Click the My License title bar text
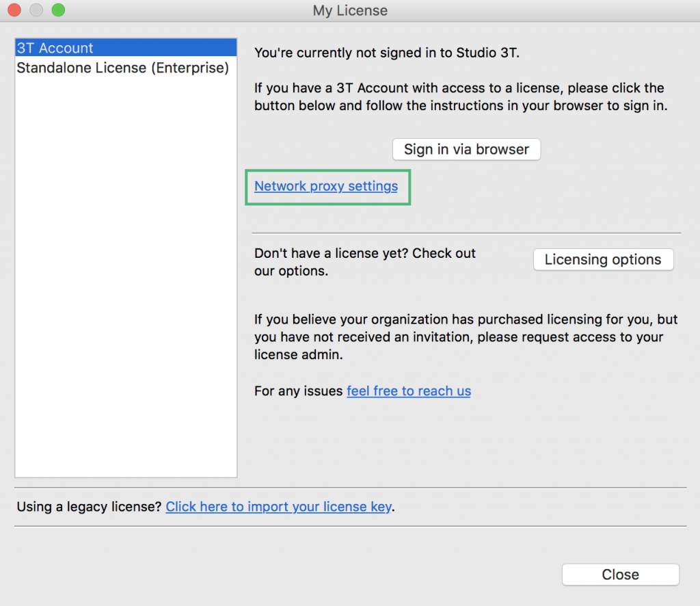The width and height of the screenshot is (700, 606). point(350,10)
